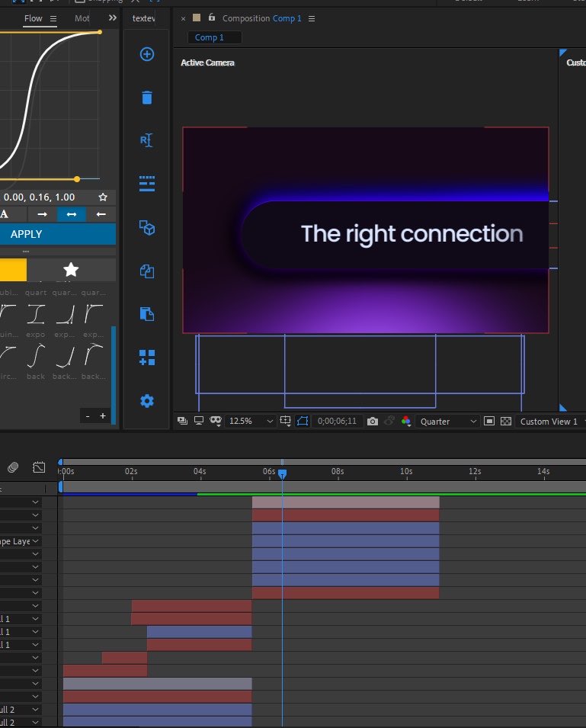The width and height of the screenshot is (586, 728).
Task: Open the yellow presets tab in Flow
Action: tap(13, 270)
